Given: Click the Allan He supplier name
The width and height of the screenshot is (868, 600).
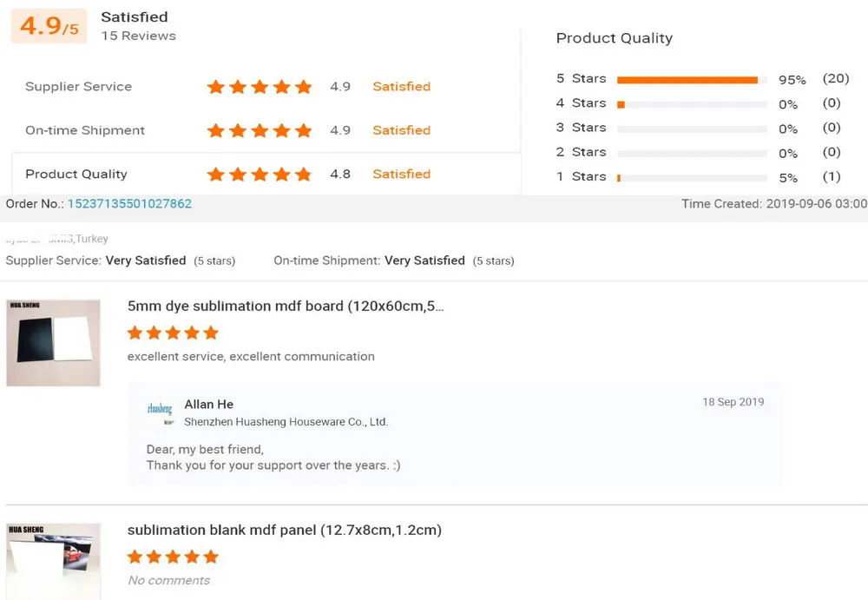Looking at the screenshot, I should click(208, 405).
